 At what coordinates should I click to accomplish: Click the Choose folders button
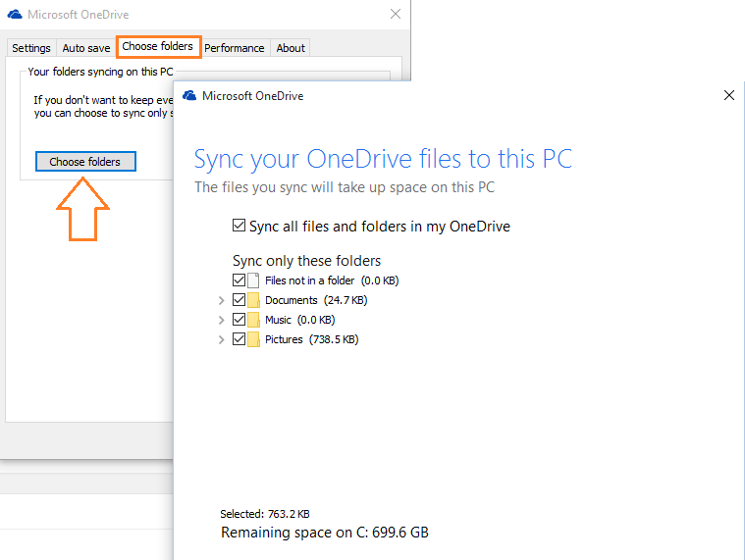pyautogui.click(x=85, y=162)
